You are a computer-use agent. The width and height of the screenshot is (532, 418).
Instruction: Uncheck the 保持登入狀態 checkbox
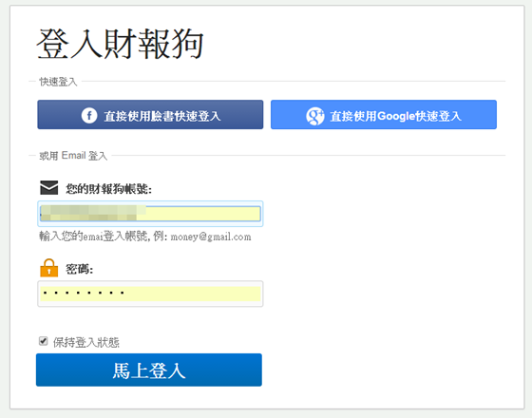click(x=43, y=341)
